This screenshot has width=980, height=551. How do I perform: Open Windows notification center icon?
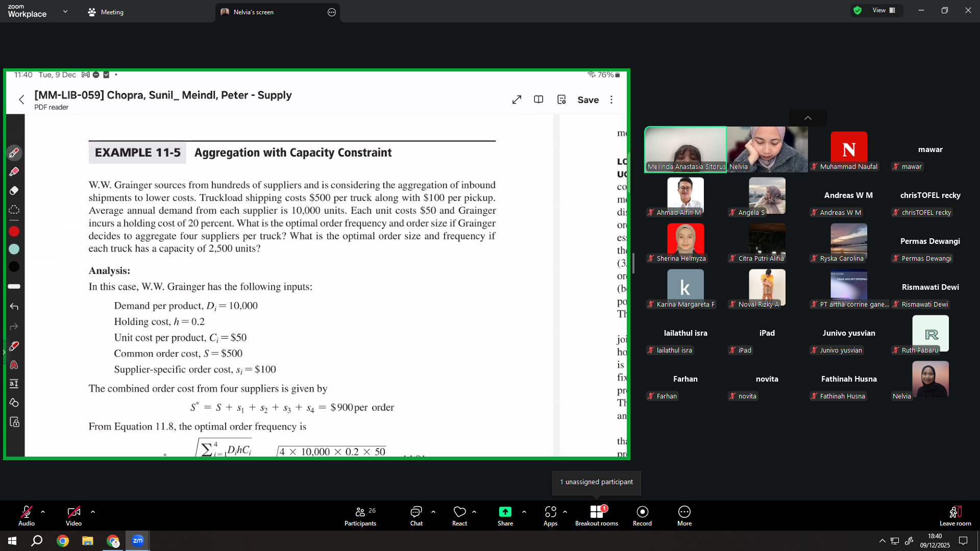tap(963, 541)
